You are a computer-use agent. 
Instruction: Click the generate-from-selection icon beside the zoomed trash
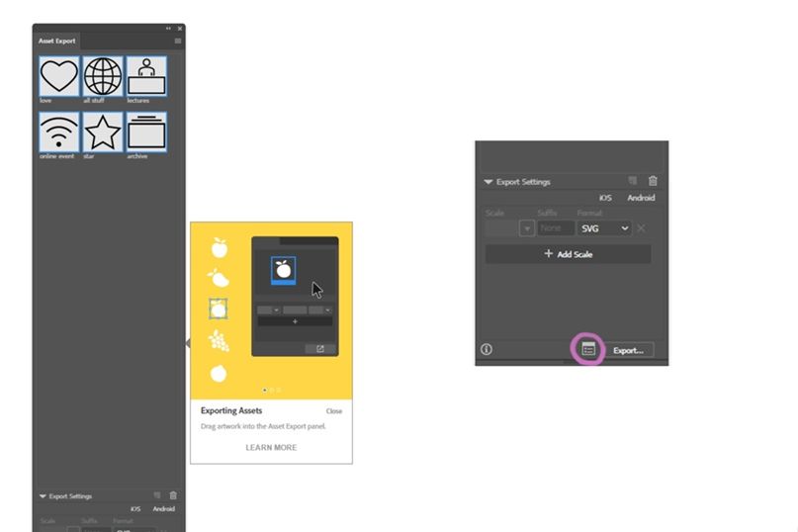633,181
